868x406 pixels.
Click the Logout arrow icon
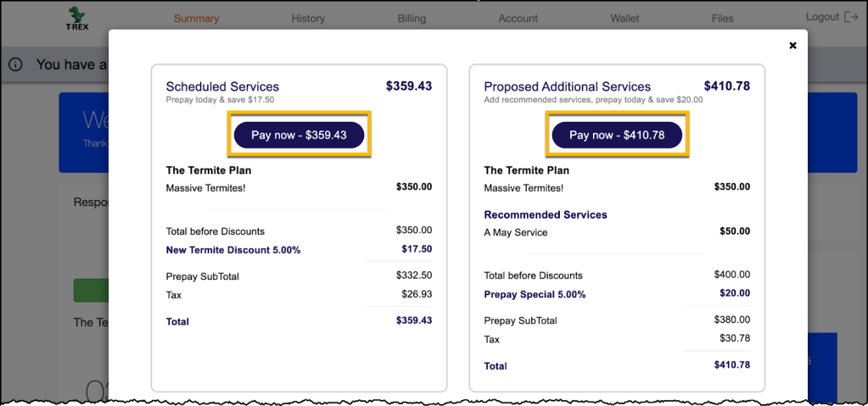(x=852, y=17)
